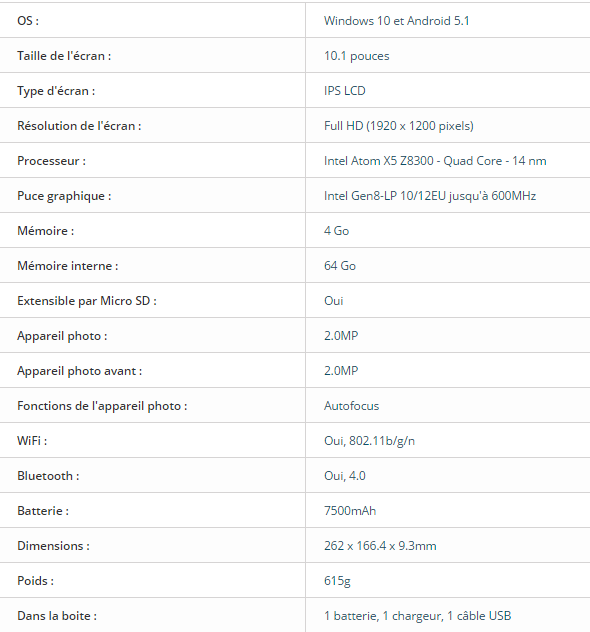
Task: Click the Full HD resolution value
Action: tap(399, 126)
